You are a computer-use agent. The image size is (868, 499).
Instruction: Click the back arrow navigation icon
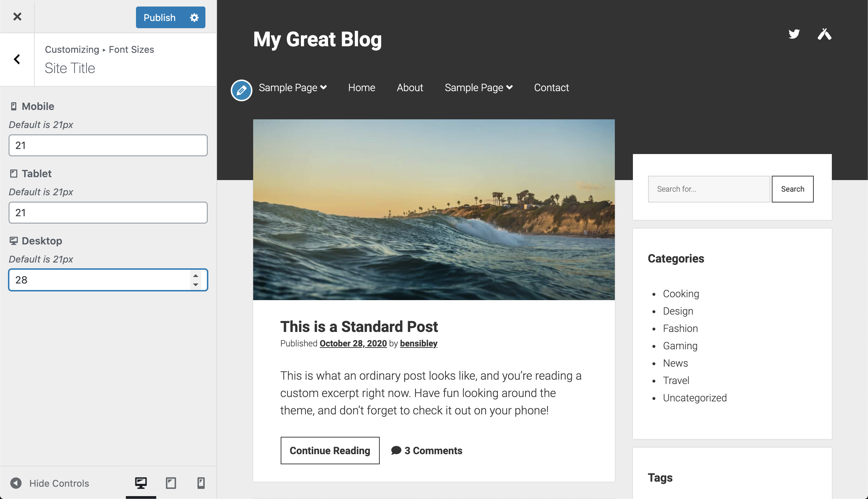[16, 59]
